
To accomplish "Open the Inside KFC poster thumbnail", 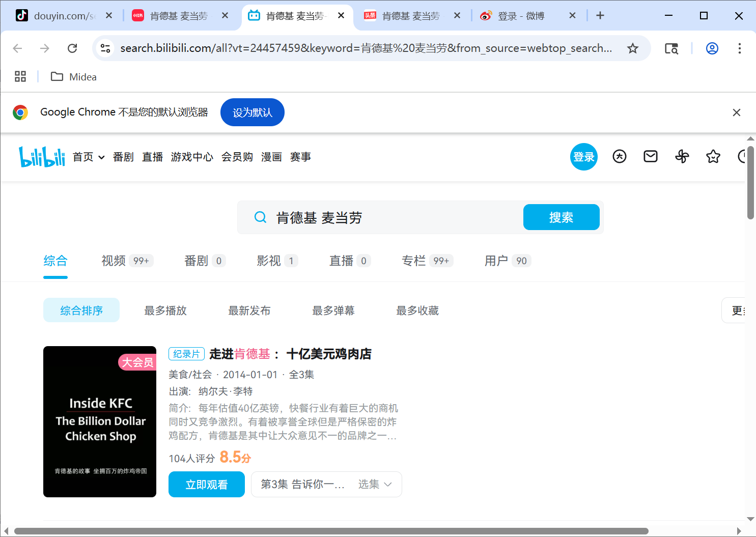I will click(100, 421).
